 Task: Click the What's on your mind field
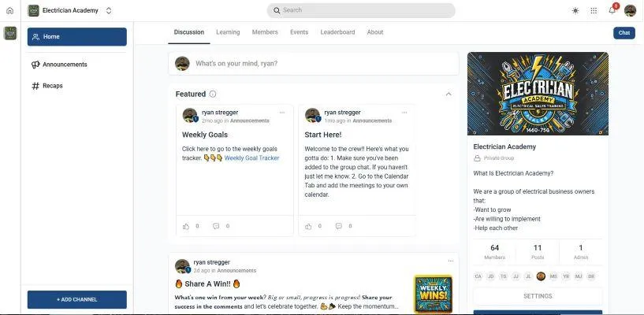314,64
